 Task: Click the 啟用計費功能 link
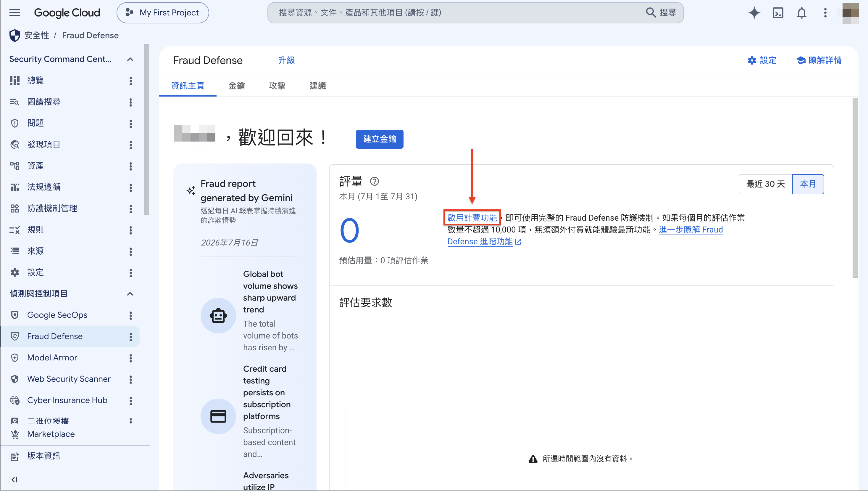tap(472, 218)
